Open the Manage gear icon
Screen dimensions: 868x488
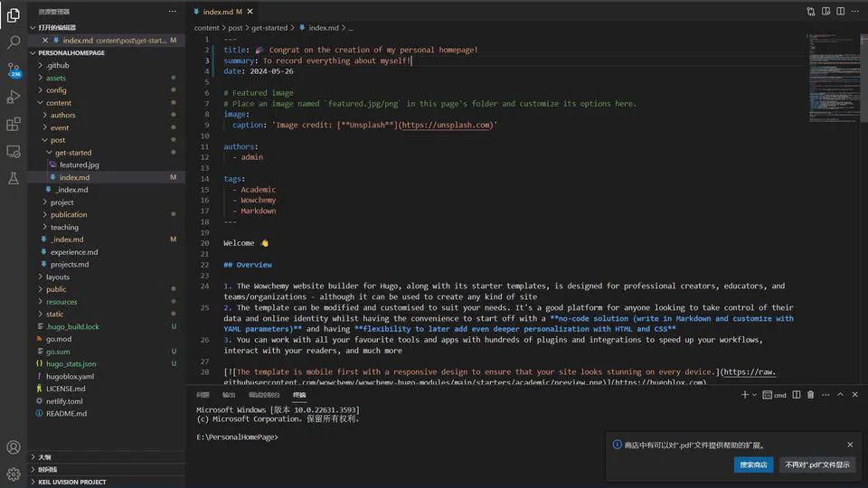pos(14,474)
